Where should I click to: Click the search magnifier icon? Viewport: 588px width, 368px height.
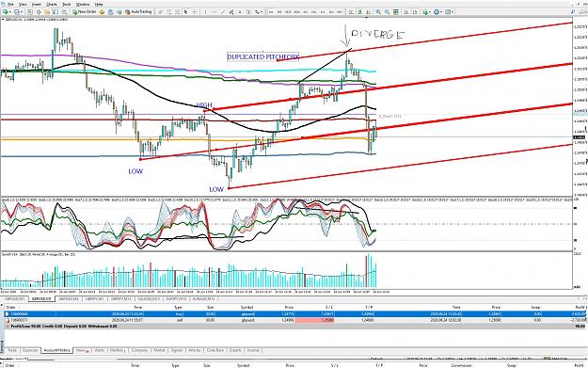(x=573, y=12)
